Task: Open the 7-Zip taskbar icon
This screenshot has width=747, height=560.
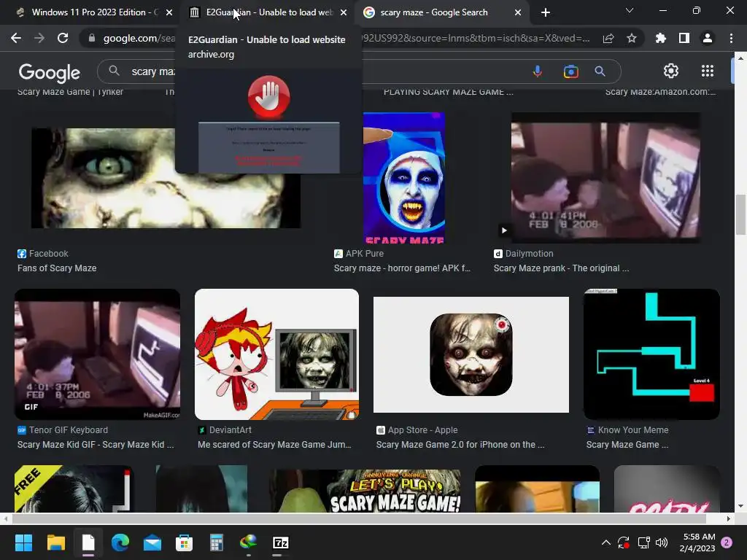Action: click(x=281, y=542)
